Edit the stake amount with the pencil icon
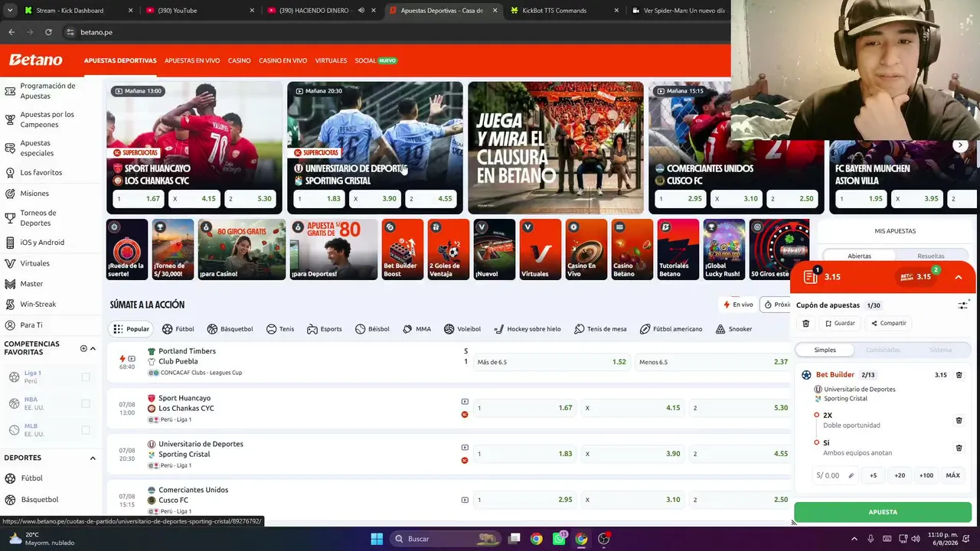The width and height of the screenshot is (980, 551). pyautogui.click(x=851, y=475)
